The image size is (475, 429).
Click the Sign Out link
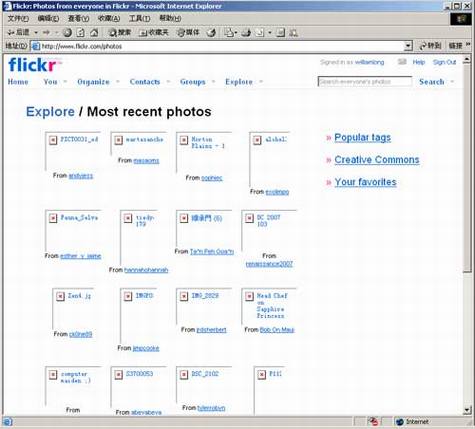[444, 62]
